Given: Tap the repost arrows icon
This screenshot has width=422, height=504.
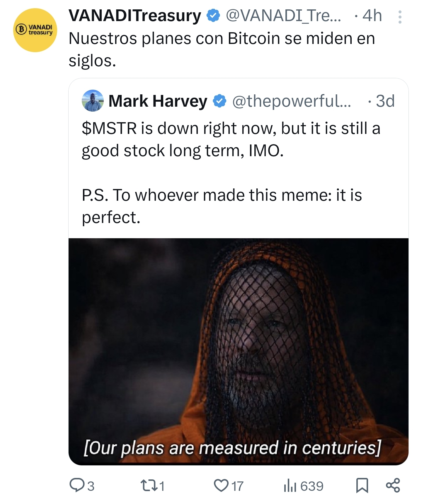Looking at the screenshot, I should (x=149, y=485).
